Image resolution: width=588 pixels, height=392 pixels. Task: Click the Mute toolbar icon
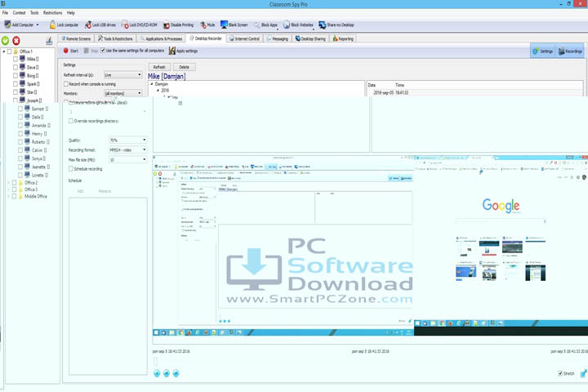(x=203, y=24)
